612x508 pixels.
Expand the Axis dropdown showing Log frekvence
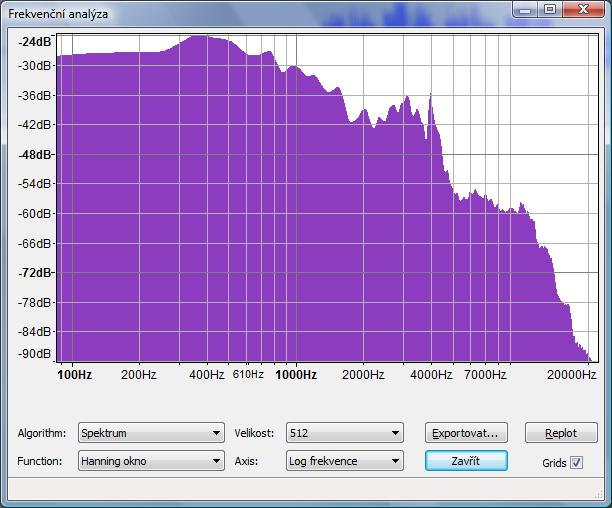pyautogui.click(x=344, y=461)
